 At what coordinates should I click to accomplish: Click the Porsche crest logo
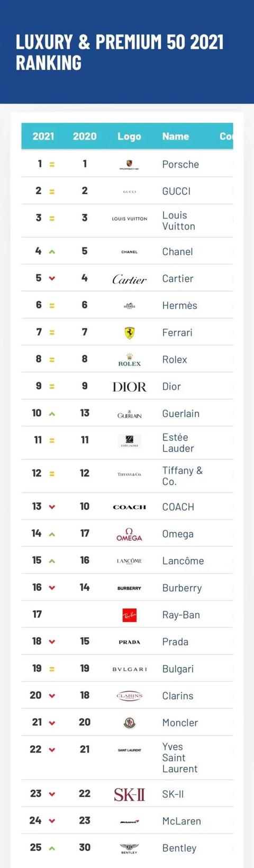point(129,165)
